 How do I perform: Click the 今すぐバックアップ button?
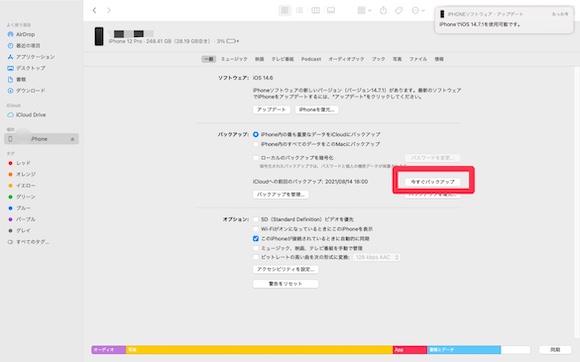[432, 182]
